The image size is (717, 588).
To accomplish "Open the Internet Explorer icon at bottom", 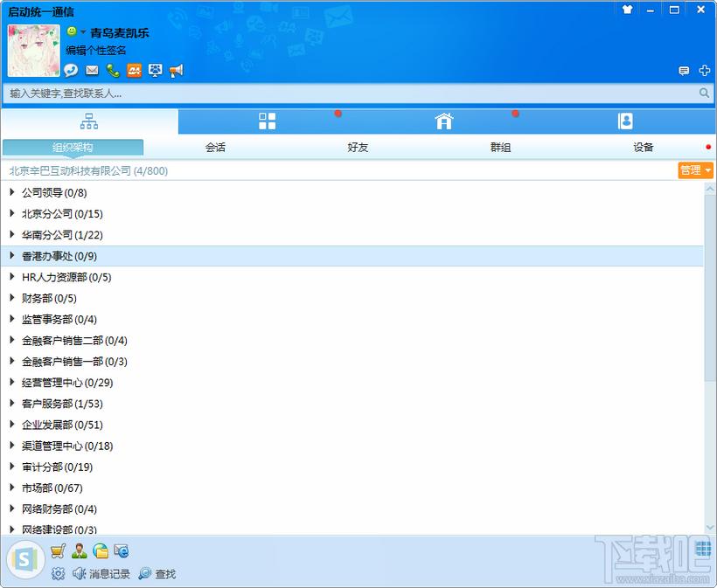I will (x=122, y=551).
